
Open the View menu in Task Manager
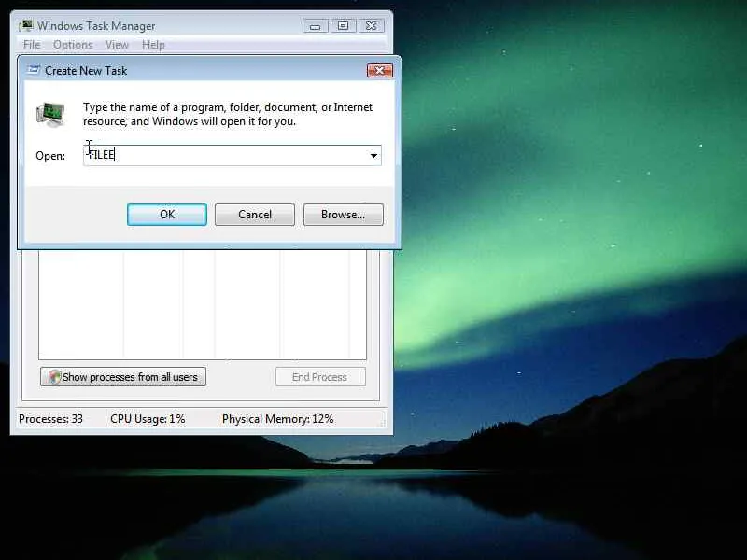tap(118, 45)
